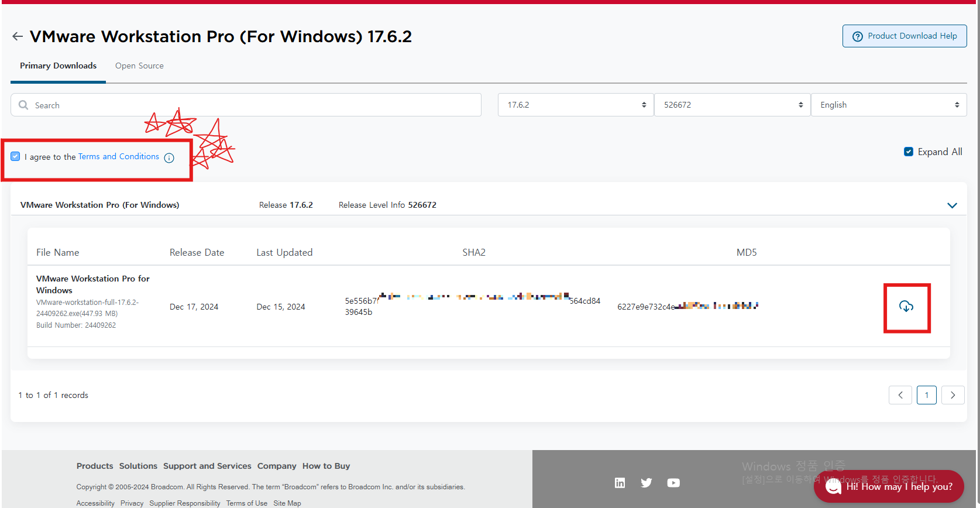Click the Release Date column header
The image size is (980, 508).
(x=197, y=252)
